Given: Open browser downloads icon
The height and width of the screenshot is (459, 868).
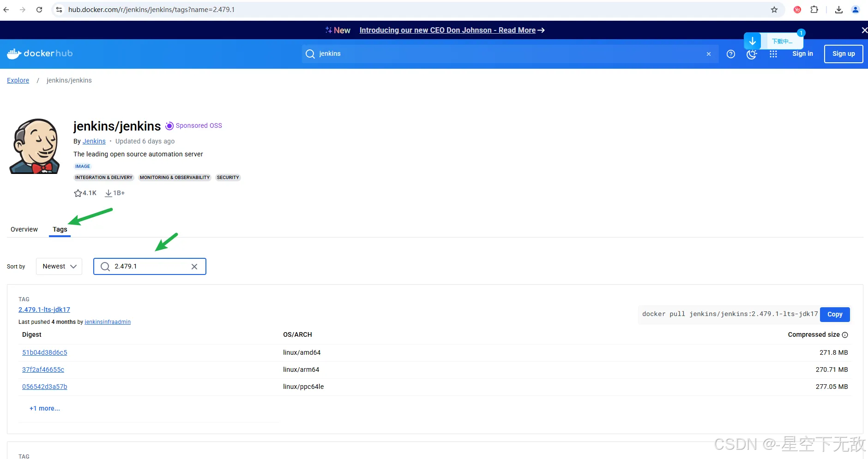Looking at the screenshot, I should point(839,10).
